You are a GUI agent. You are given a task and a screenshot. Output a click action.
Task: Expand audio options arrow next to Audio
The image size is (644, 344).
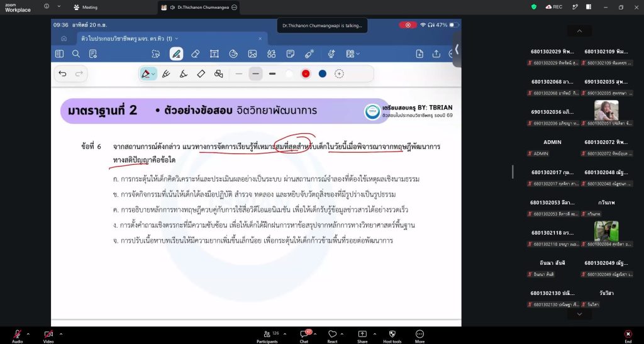[28, 334]
